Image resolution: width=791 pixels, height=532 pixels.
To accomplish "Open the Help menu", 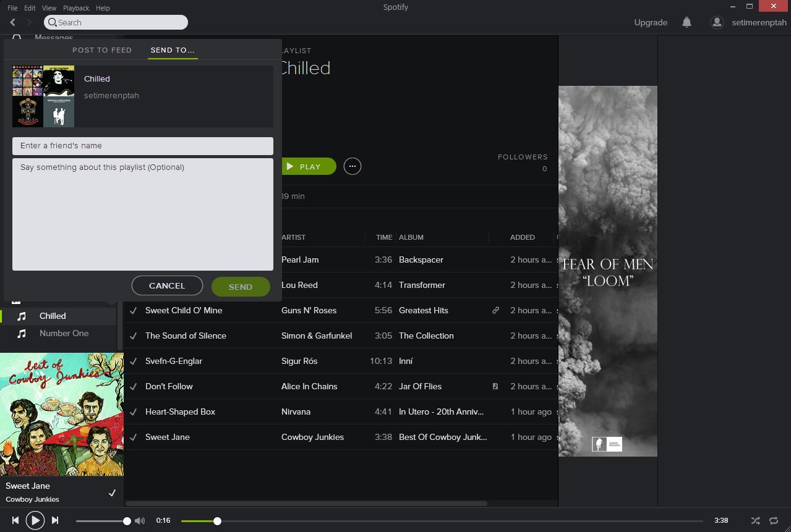I will 103,8.
